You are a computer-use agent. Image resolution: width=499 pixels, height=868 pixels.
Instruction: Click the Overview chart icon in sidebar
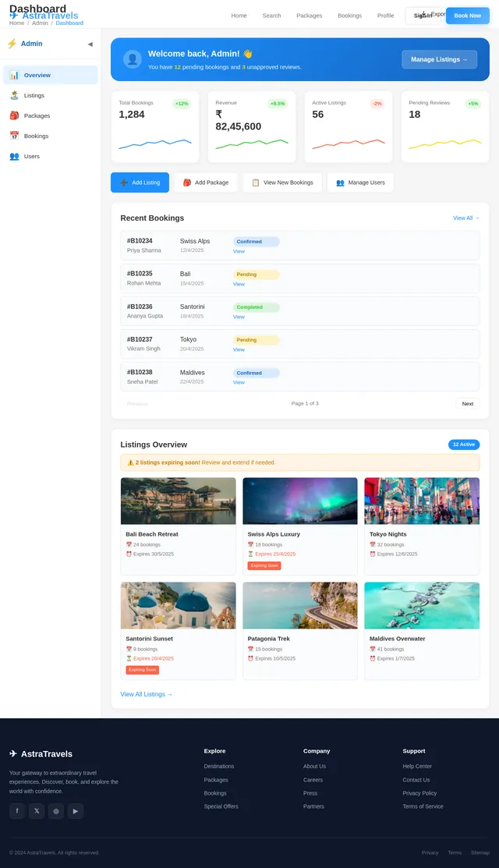[x=14, y=76]
